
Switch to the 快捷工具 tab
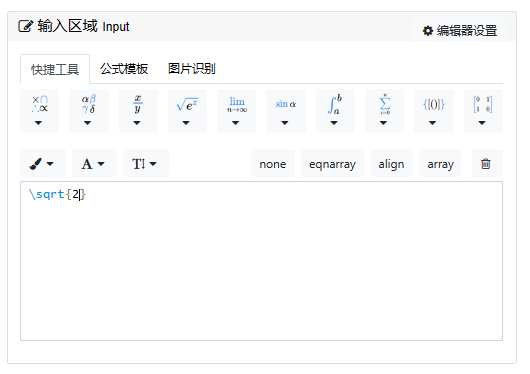click(x=55, y=69)
